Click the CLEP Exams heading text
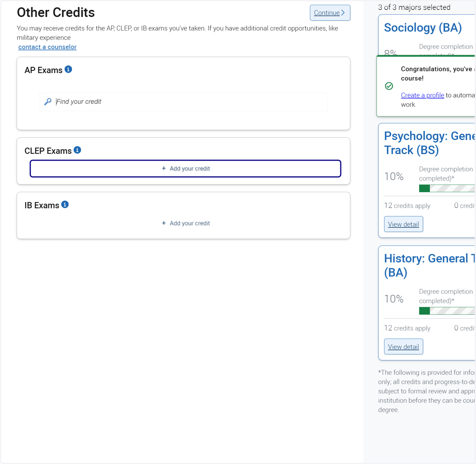This screenshot has width=476, height=464. pyautogui.click(x=48, y=151)
